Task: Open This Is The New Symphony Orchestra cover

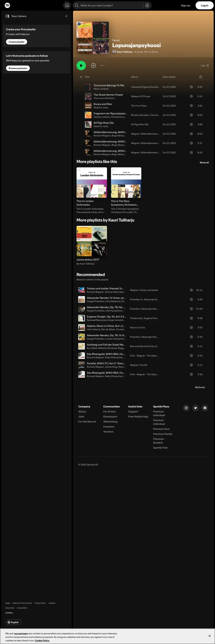Action: [x=126, y=183]
